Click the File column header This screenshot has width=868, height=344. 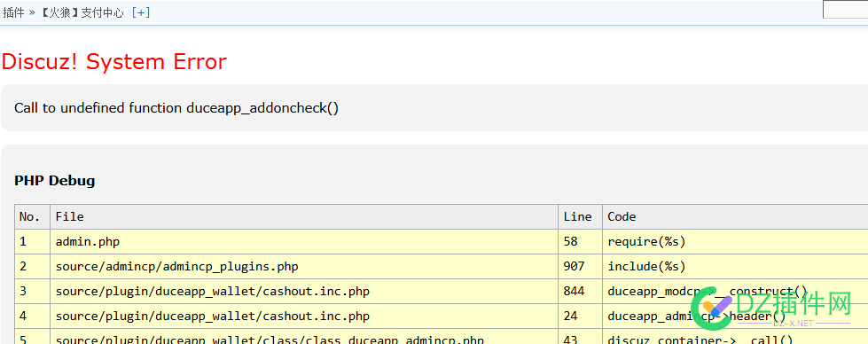304,216
